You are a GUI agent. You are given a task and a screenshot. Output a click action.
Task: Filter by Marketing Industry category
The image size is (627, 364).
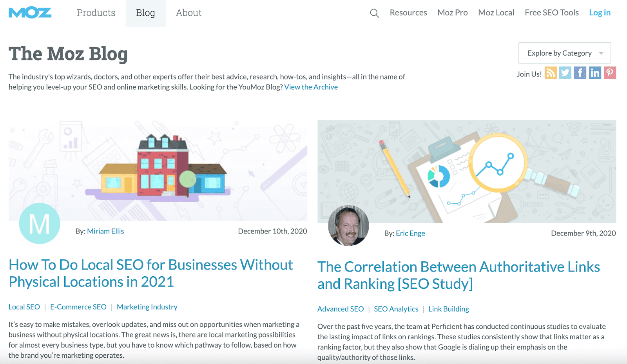tap(147, 307)
